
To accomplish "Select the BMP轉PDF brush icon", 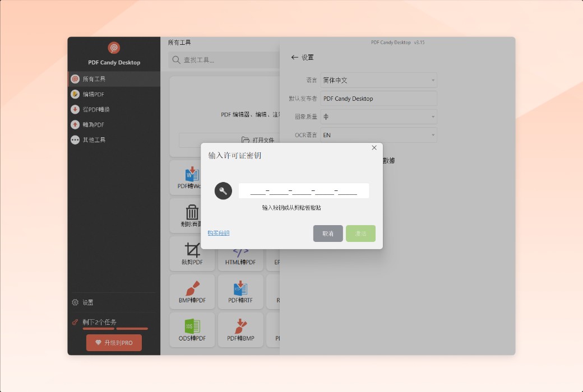I will (x=192, y=287).
